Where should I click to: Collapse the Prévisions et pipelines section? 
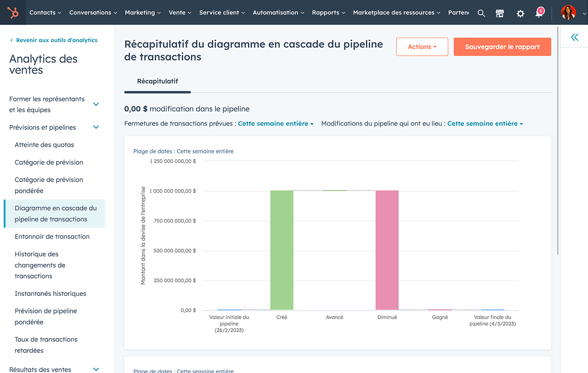pyautogui.click(x=96, y=128)
